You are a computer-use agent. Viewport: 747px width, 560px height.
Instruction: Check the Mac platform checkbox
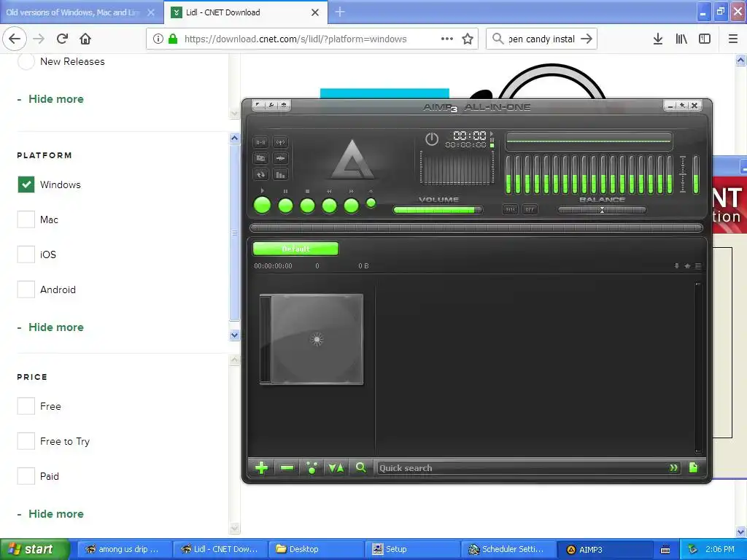[26, 219]
